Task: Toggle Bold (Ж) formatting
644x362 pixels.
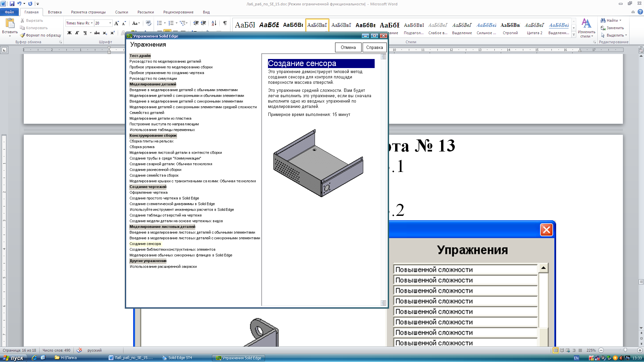Action: click(69, 33)
